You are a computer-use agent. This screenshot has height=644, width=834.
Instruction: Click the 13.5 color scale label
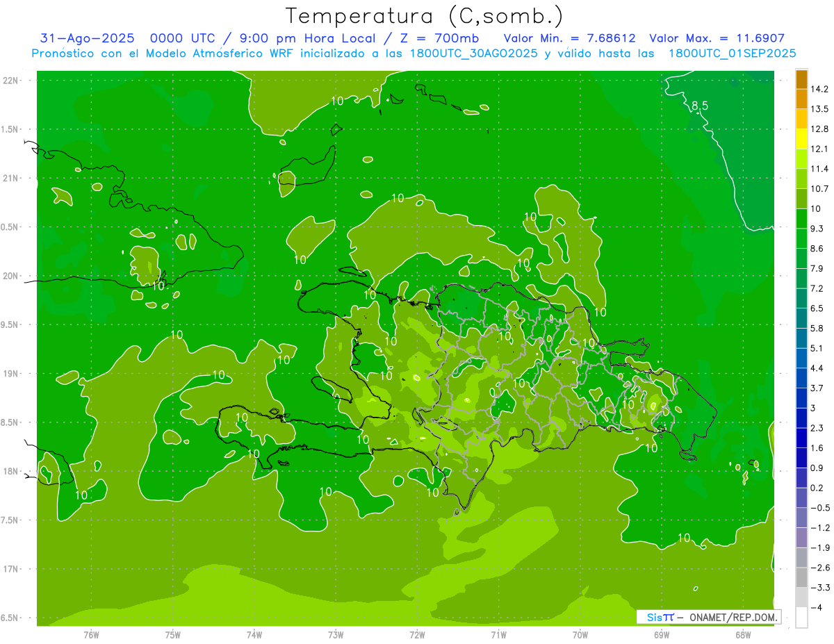819,109
